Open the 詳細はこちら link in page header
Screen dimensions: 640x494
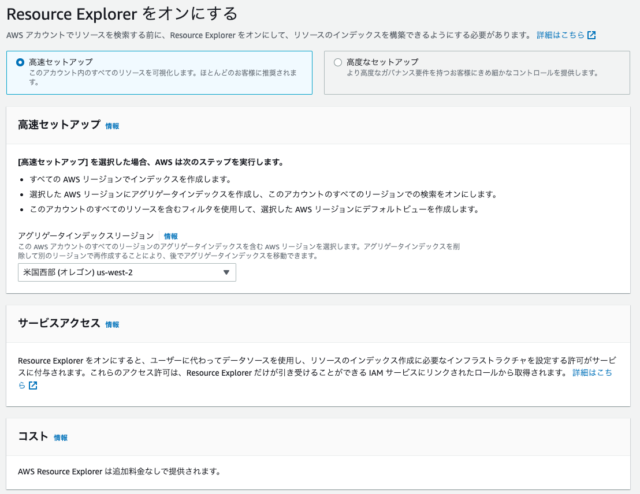560,35
